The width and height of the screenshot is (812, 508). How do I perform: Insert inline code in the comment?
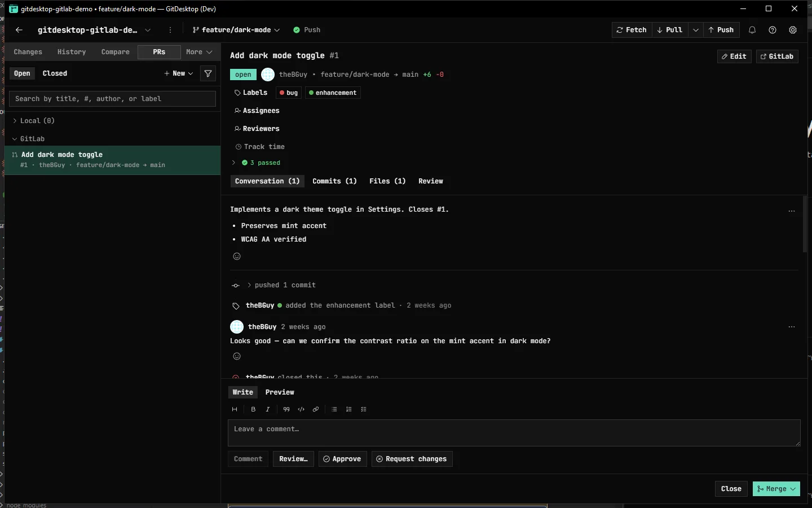pos(301,409)
